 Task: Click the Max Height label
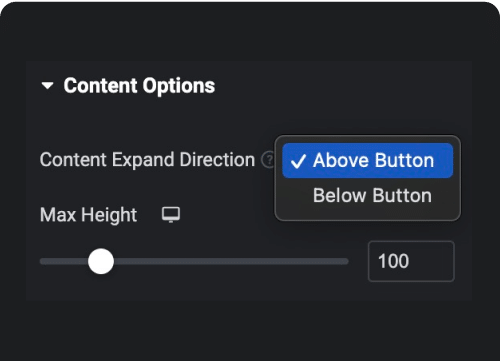coord(88,215)
